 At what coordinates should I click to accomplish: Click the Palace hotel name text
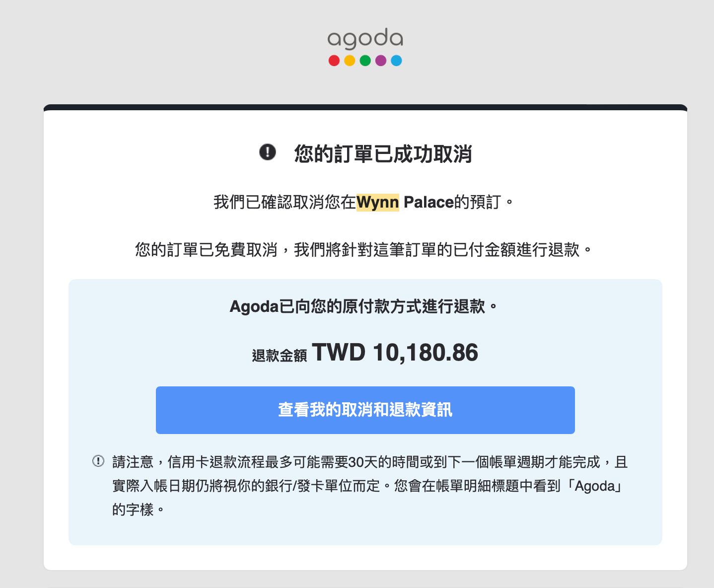428,202
